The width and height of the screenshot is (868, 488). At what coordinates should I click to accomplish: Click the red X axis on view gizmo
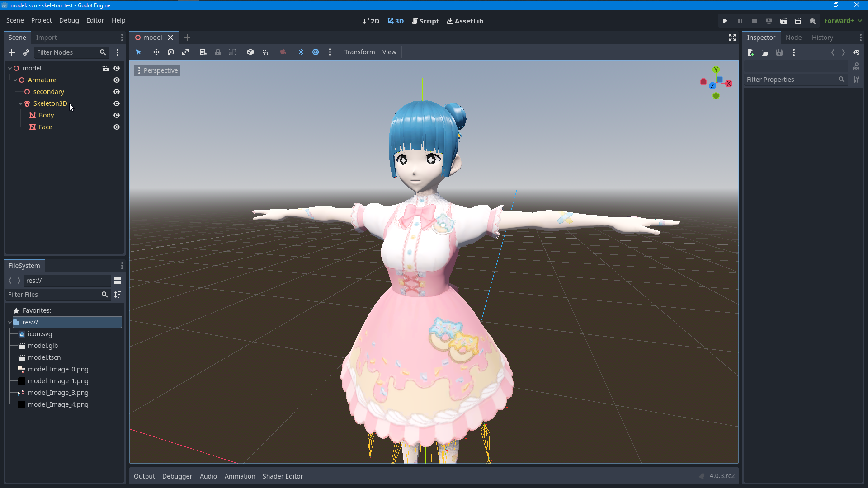coord(729,83)
